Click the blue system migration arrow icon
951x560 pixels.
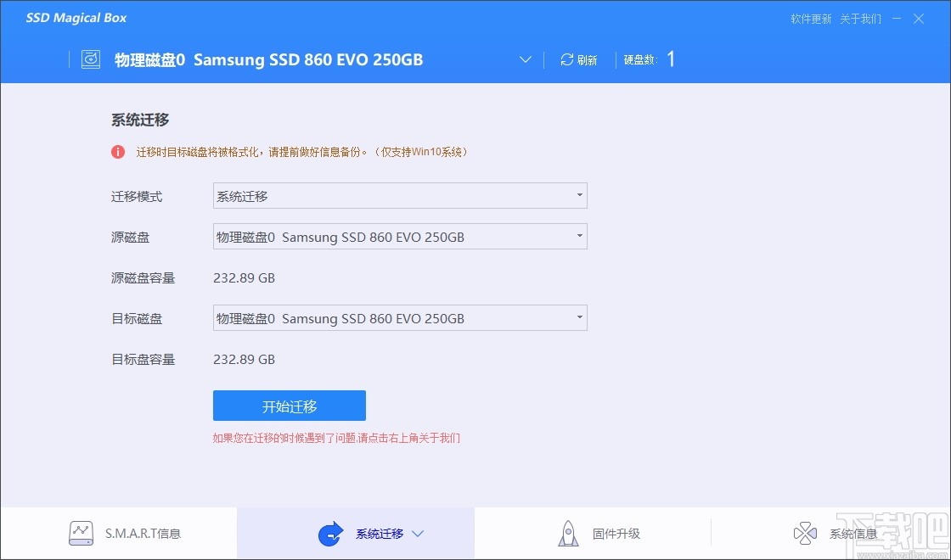[330, 534]
